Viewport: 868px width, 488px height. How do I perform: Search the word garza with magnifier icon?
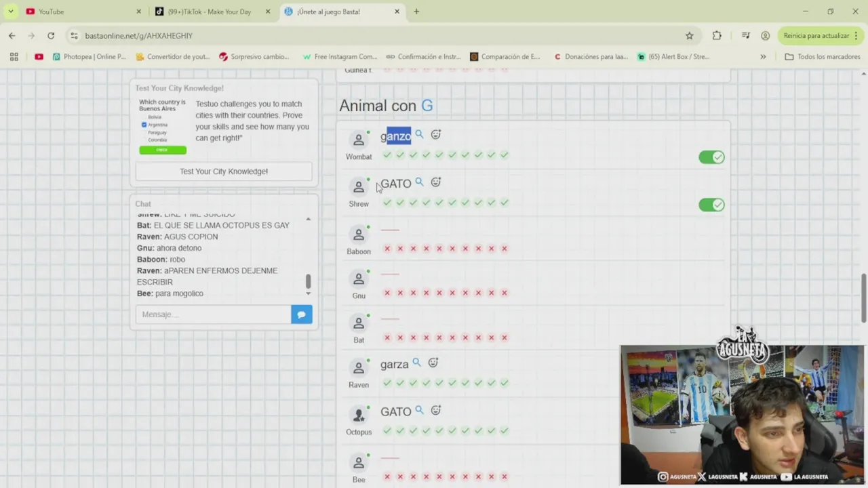tap(416, 363)
